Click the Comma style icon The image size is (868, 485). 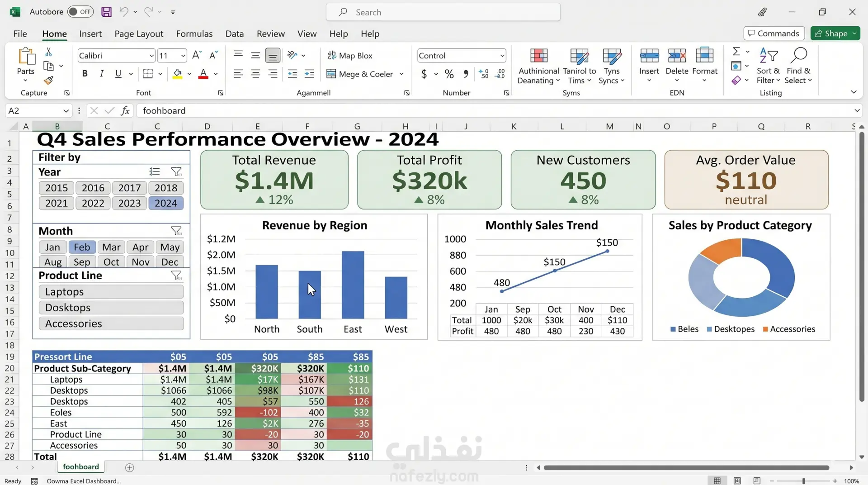coord(466,74)
